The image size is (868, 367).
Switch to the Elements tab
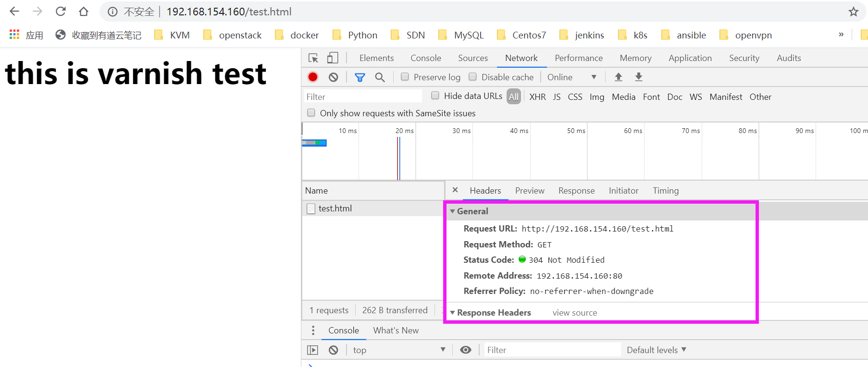(x=376, y=58)
